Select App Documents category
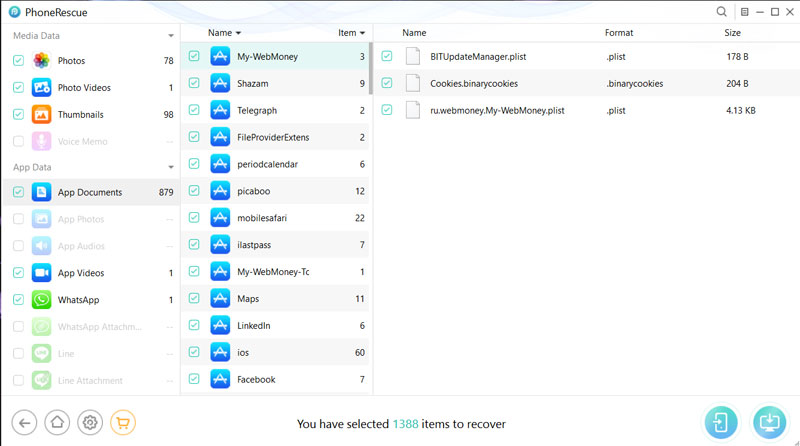 (x=90, y=192)
